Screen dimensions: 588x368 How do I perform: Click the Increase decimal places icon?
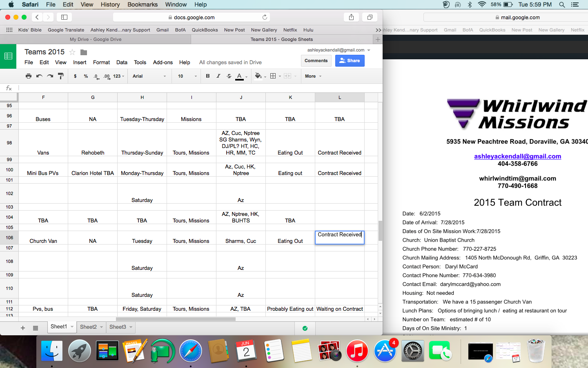pyautogui.click(x=107, y=76)
